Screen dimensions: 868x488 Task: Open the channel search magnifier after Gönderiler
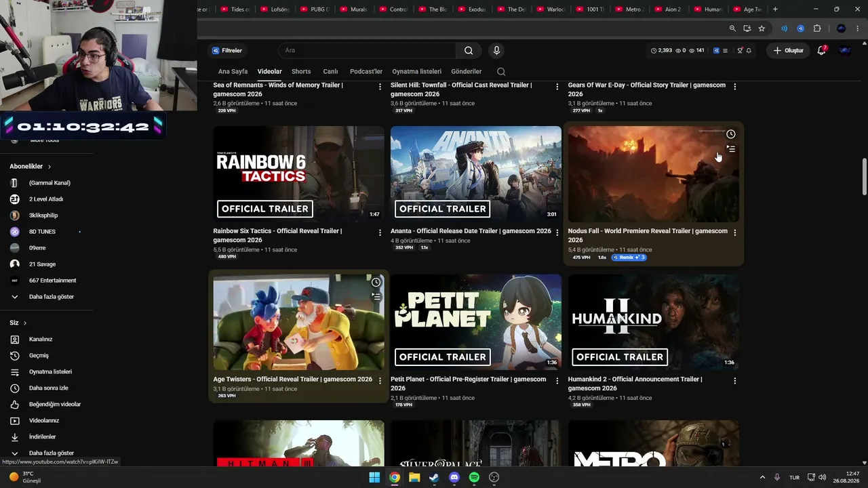click(x=501, y=71)
